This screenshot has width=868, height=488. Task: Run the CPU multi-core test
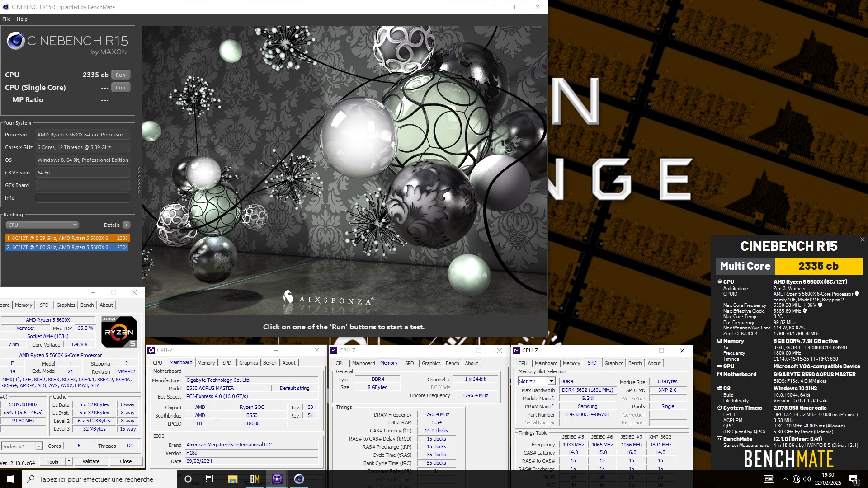pos(120,75)
